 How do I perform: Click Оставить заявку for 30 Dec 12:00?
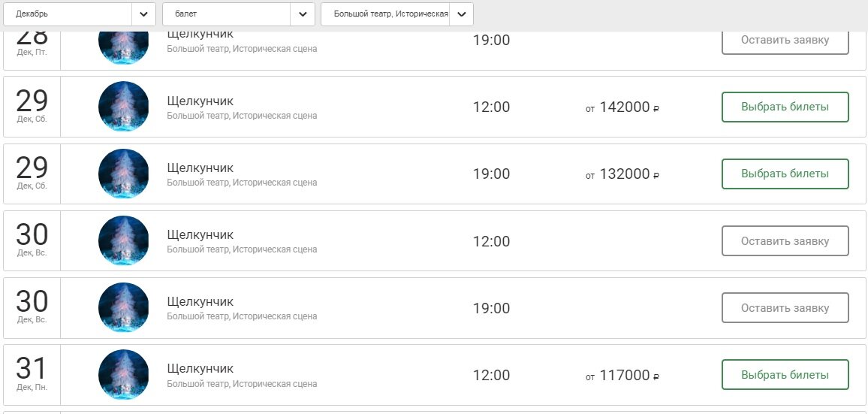pyautogui.click(x=785, y=241)
